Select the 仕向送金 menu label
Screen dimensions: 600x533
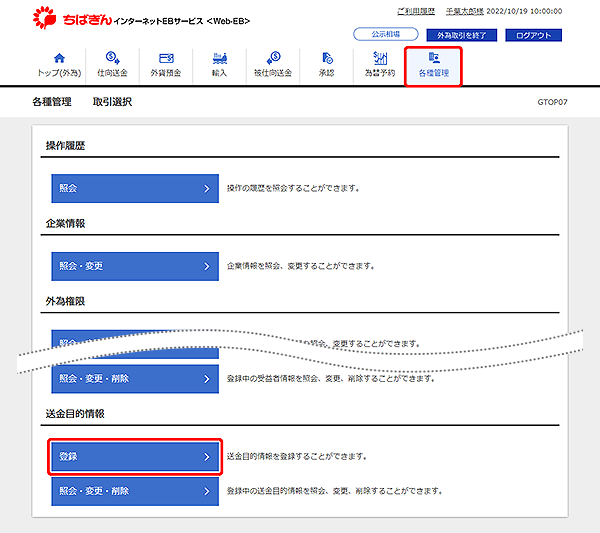pos(112,73)
